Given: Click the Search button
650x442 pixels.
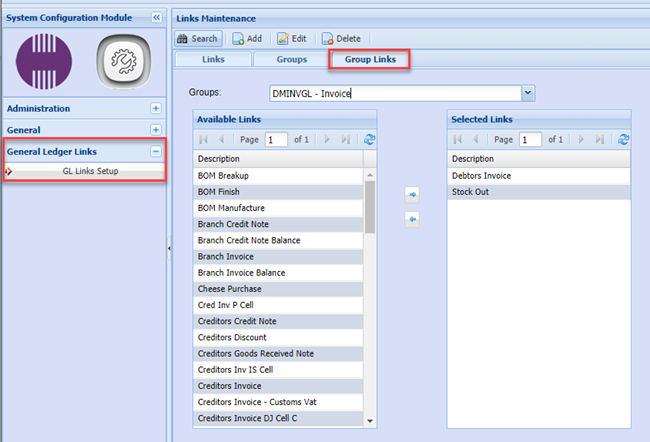Looking at the screenshot, I should pyautogui.click(x=198, y=38).
